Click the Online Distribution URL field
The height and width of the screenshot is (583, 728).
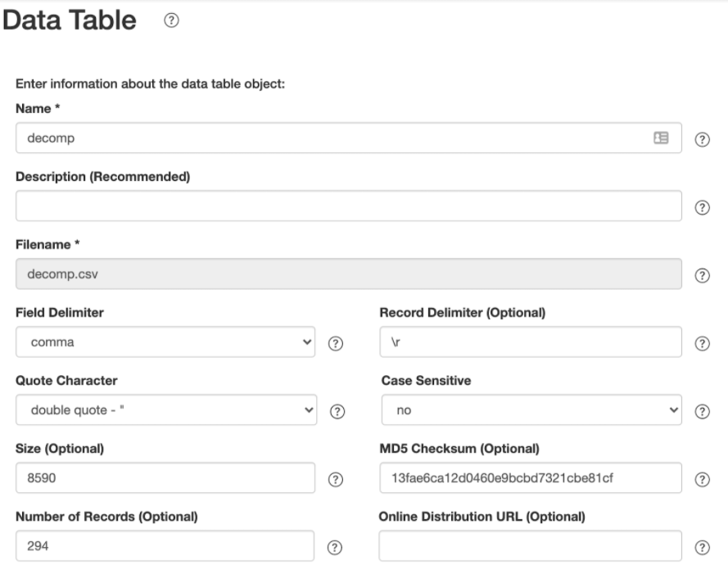click(x=530, y=546)
